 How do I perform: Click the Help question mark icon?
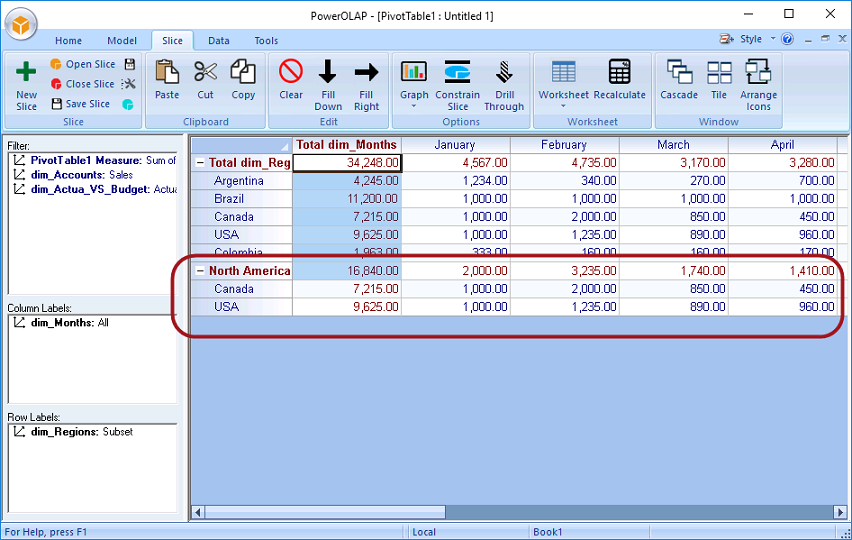coord(787,39)
